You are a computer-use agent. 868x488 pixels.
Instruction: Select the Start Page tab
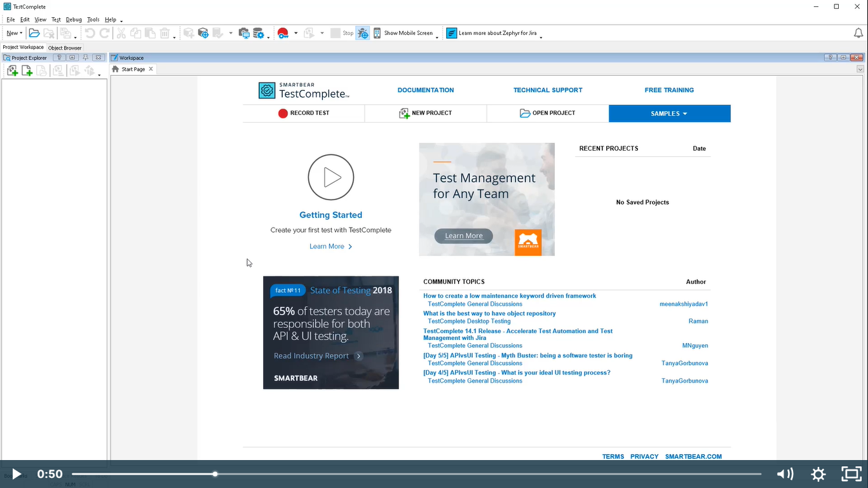coord(133,69)
